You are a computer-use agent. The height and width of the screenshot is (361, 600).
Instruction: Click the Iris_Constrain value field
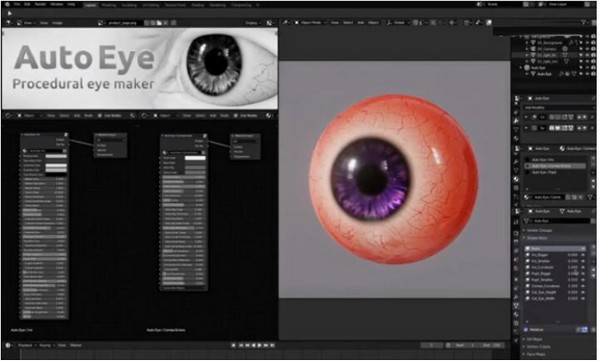point(572,267)
